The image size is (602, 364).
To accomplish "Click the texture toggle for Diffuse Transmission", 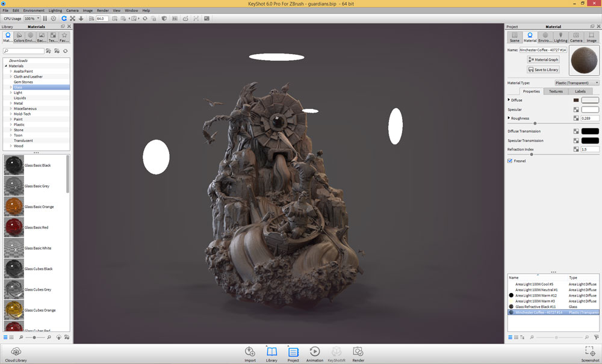I will (576, 131).
